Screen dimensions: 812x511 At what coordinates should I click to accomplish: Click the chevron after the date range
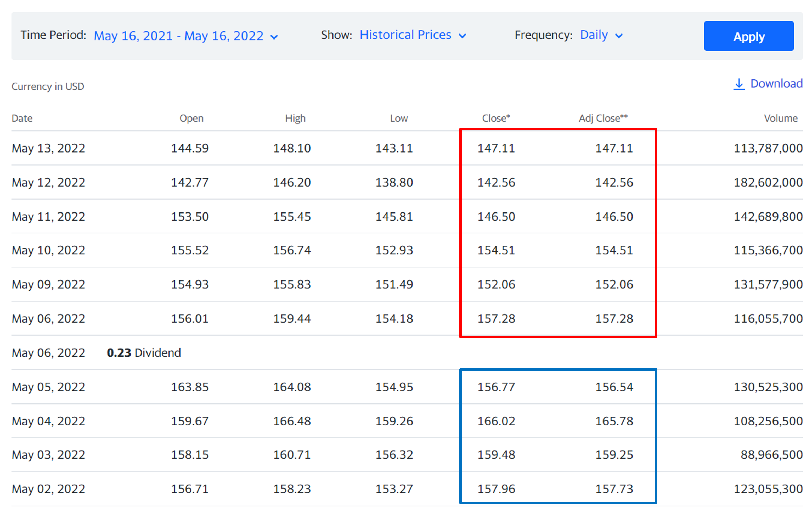(274, 37)
